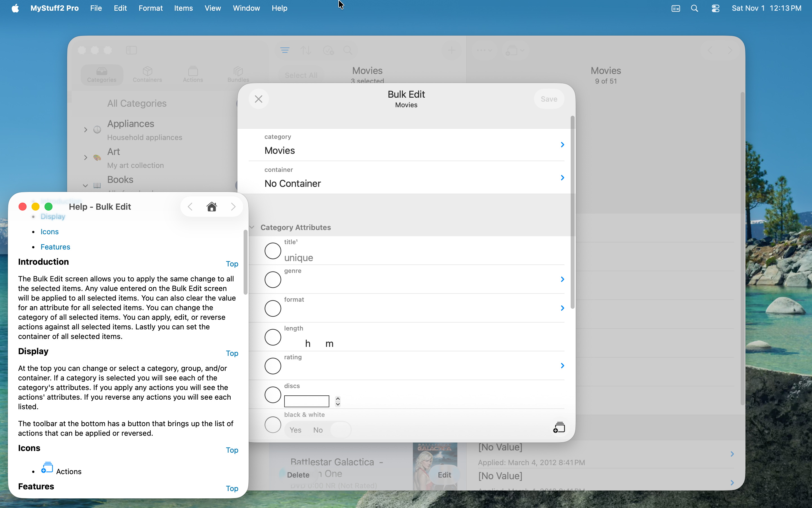The width and height of the screenshot is (812, 508).
Task: Click Top link beside Introduction heading
Action: pyautogui.click(x=232, y=264)
